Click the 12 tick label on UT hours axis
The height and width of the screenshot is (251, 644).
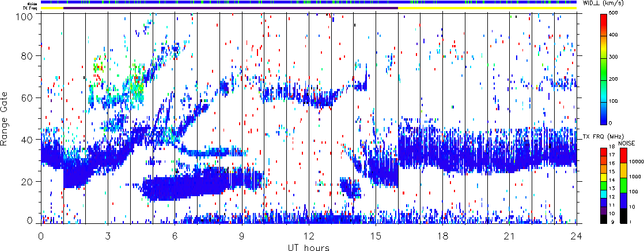click(309, 236)
